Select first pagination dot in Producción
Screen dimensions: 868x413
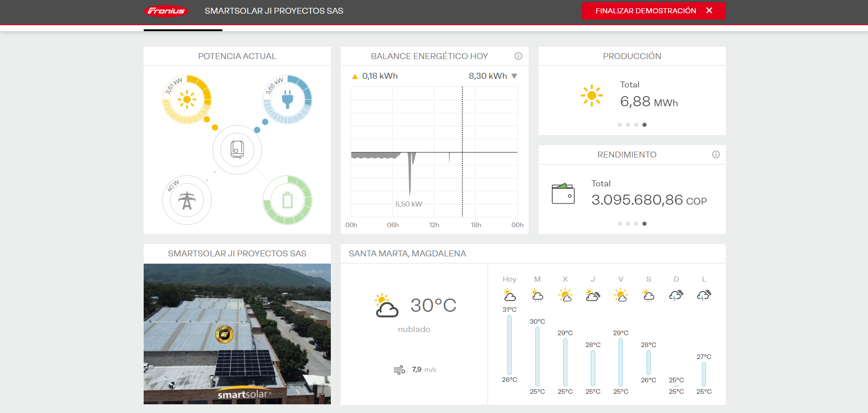(x=620, y=125)
